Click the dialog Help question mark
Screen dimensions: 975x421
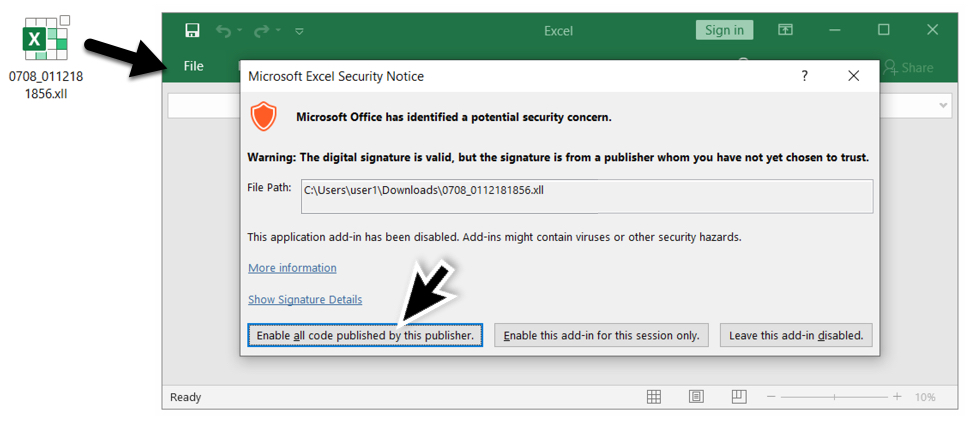point(805,76)
